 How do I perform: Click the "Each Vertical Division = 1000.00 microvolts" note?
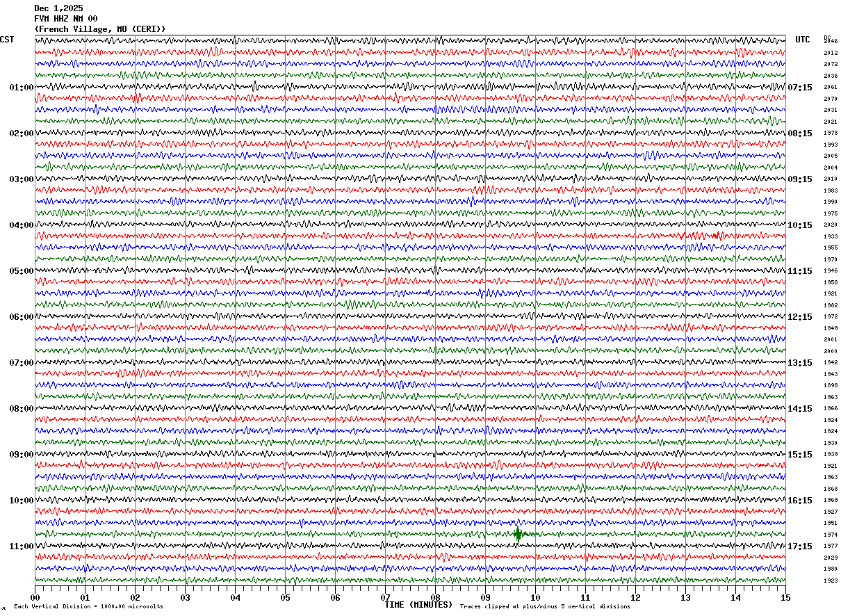coord(88,607)
